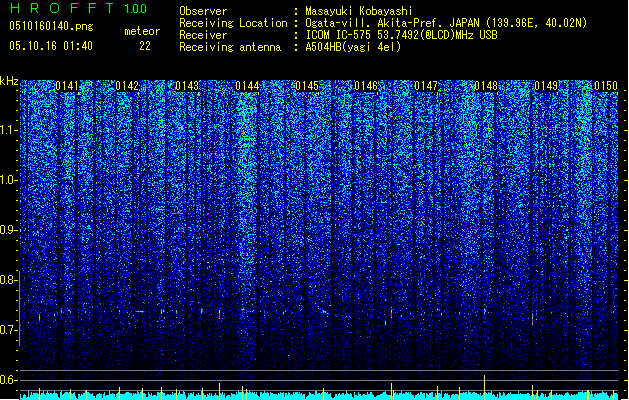Click the HROFFT 1.0.0 title text
Image resolution: width=629 pixels, height=400 pixels.
(78, 8)
